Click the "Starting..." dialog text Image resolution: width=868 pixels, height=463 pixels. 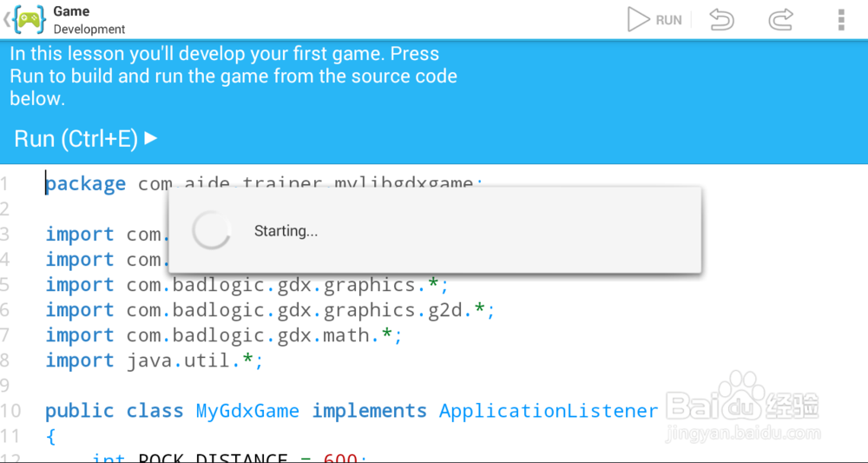[x=286, y=231]
